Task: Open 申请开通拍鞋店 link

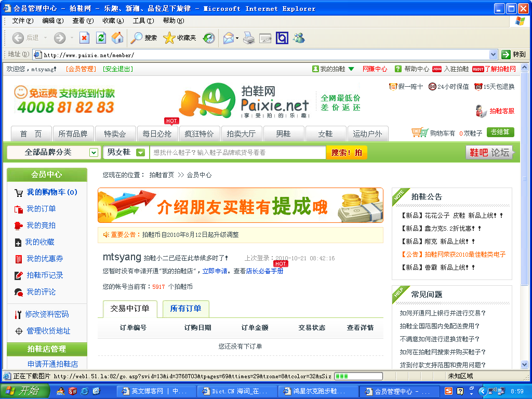Action: (x=53, y=364)
